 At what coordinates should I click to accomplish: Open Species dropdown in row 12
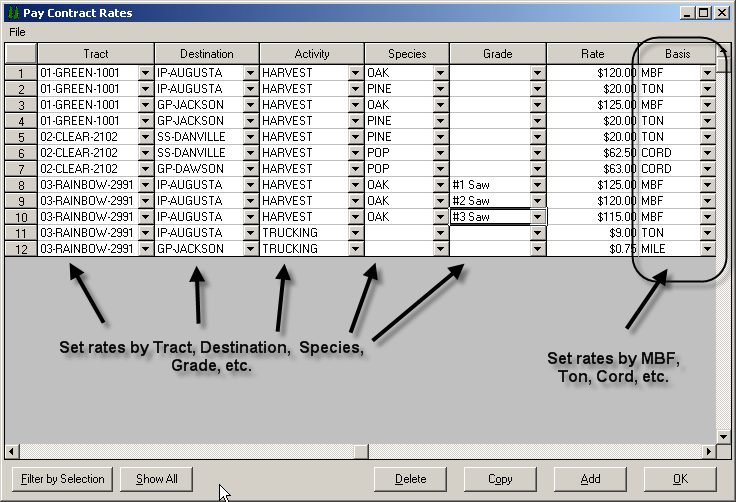(x=440, y=248)
